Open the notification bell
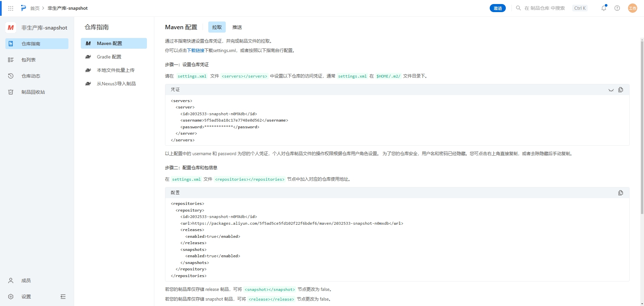 click(604, 8)
